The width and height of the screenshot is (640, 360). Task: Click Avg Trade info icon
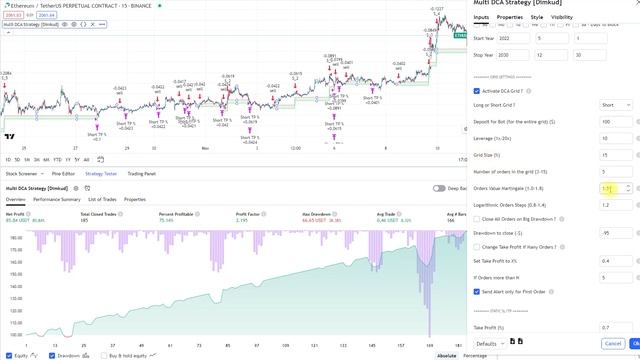point(399,214)
